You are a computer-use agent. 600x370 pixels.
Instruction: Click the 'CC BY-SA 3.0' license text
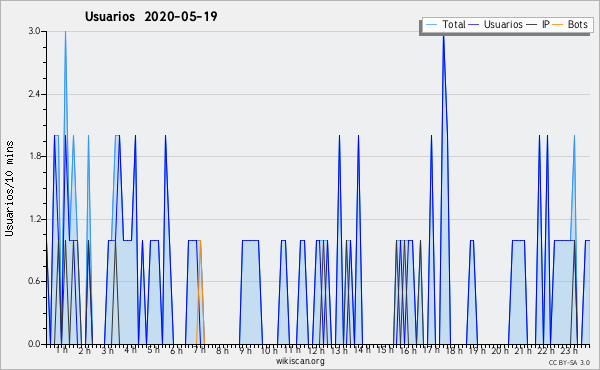pos(569,362)
